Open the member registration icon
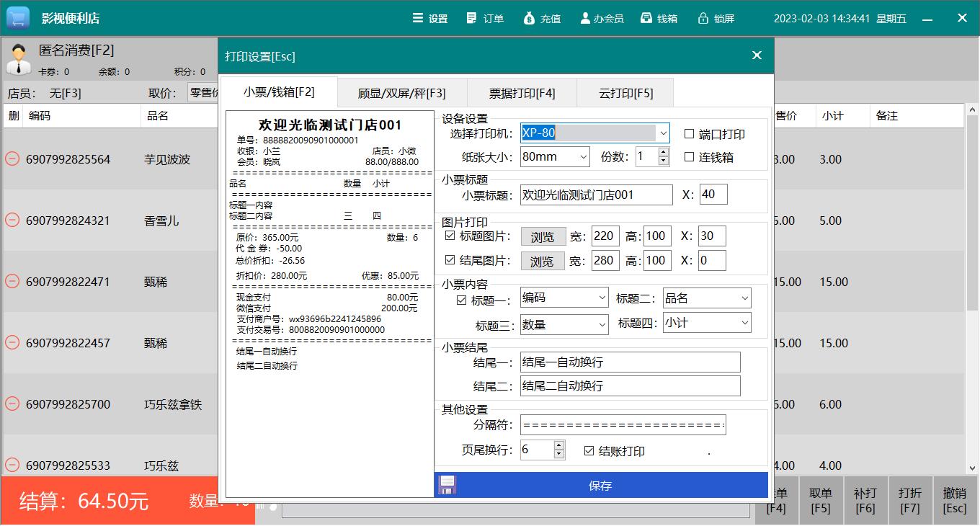 [x=585, y=18]
